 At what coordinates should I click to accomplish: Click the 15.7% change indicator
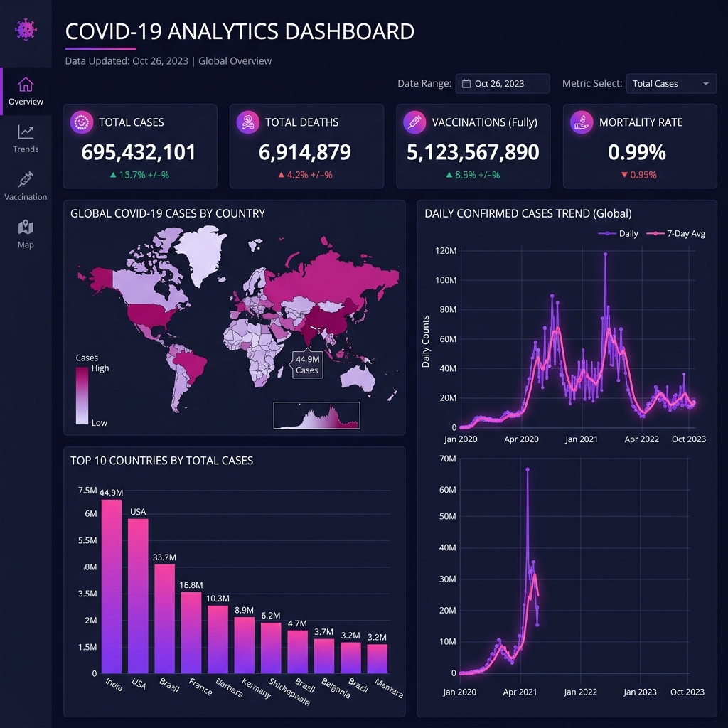[139, 175]
